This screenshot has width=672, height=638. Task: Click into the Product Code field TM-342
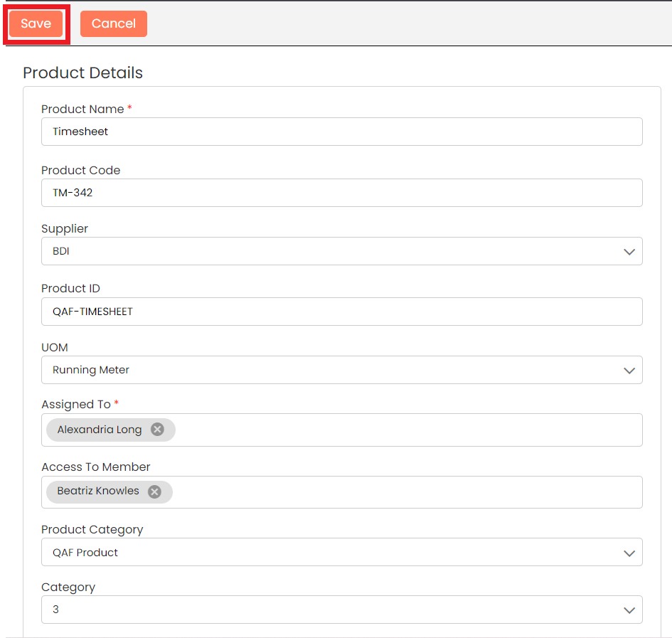click(x=341, y=193)
